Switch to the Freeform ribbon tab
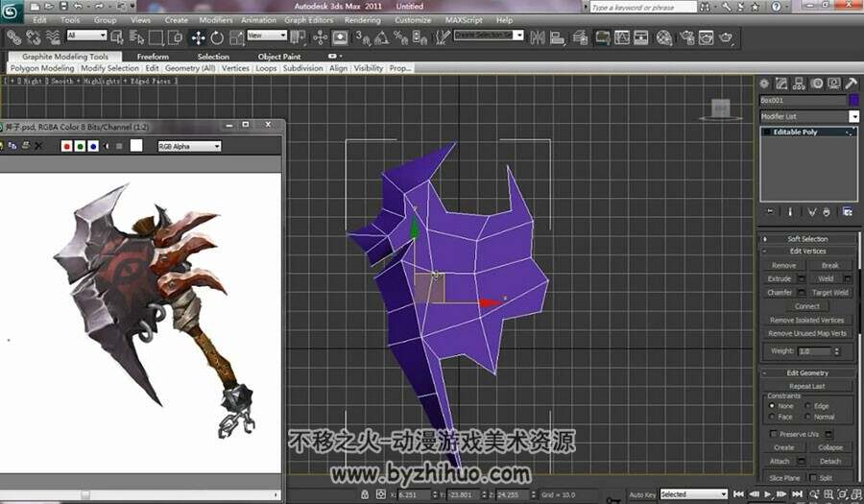This screenshot has height=504, width=864. [x=153, y=57]
